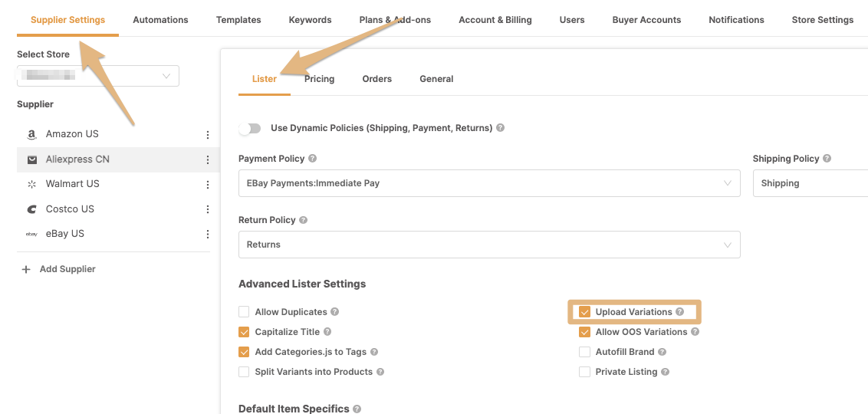Open the Account & Billing tab
This screenshot has height=414, width=868.
pyautogui.click(x=495, y=20)
